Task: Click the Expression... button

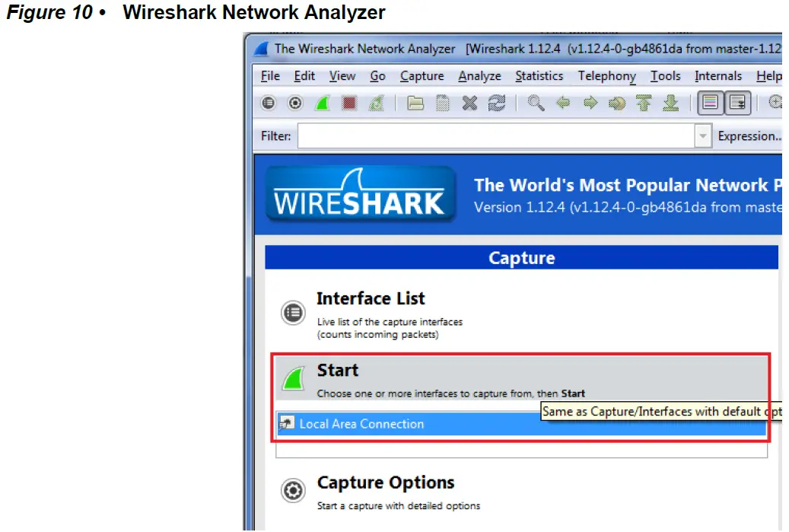Action: tap(749, 136)
